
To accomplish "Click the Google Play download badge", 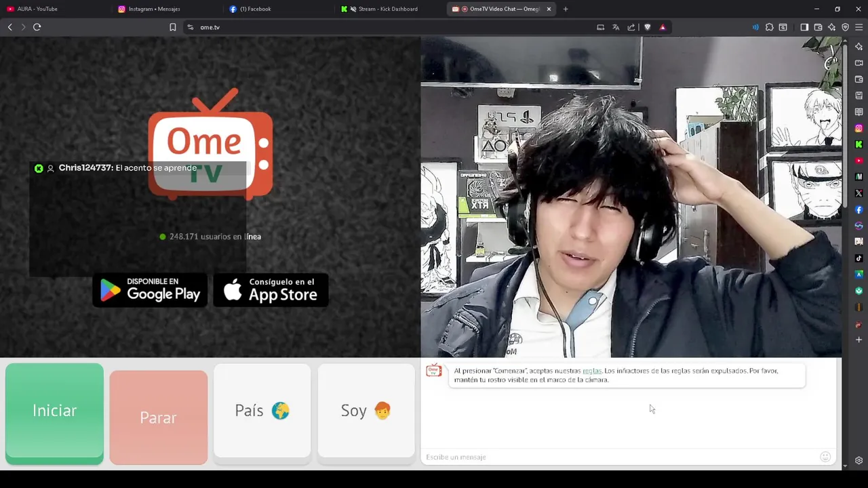I will tap(150, 289).
